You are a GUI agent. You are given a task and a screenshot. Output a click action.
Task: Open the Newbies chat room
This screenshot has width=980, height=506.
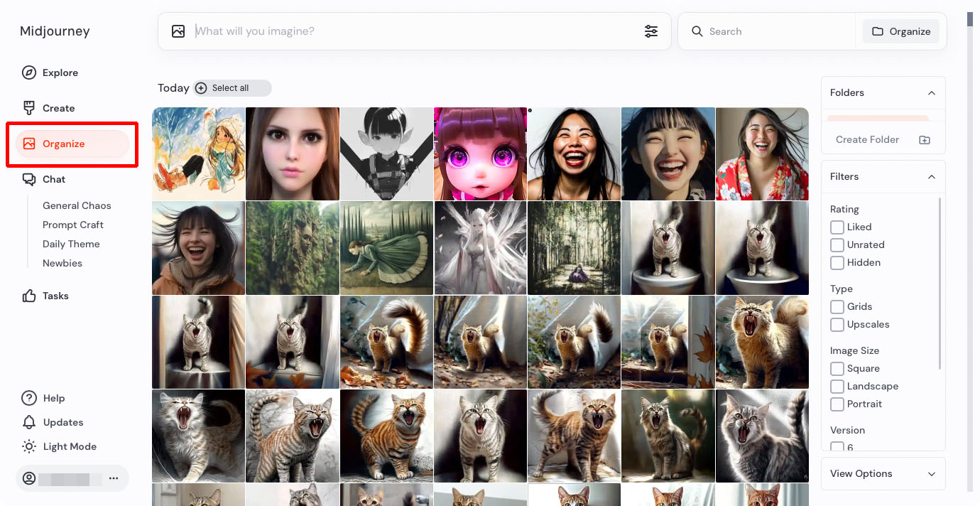(62, 263)
